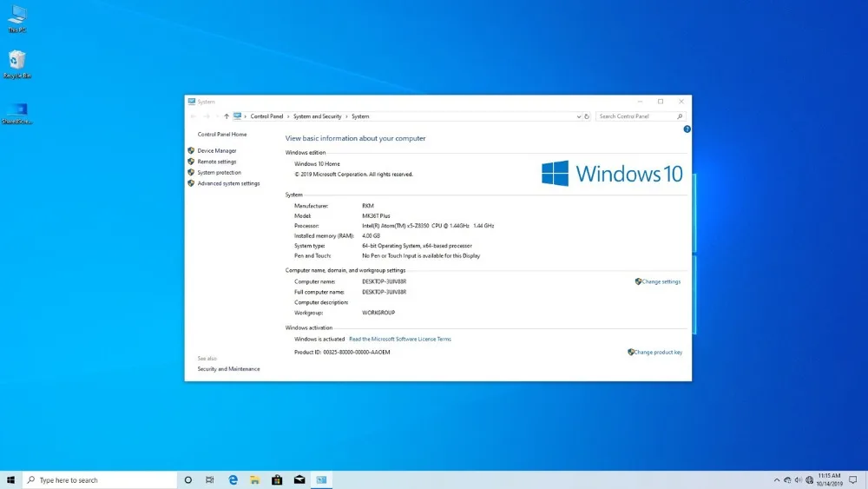Open Task View on the taskbar

pos(210,479)
